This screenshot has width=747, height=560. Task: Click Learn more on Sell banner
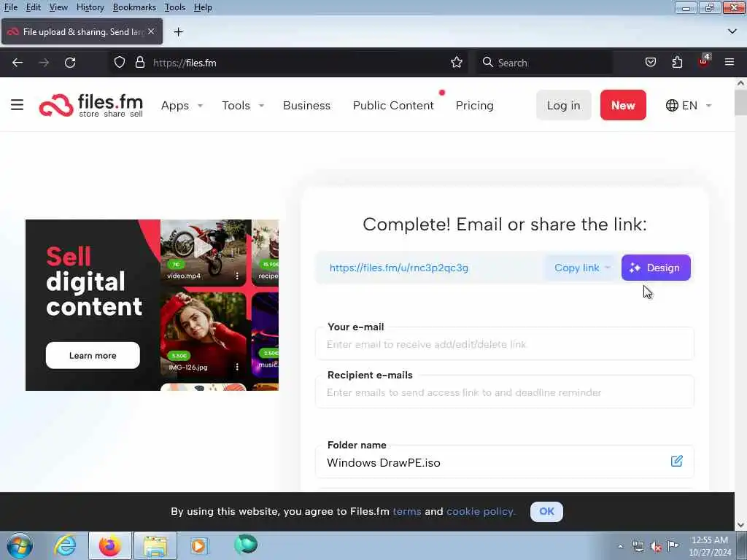(x=93, y=355)
